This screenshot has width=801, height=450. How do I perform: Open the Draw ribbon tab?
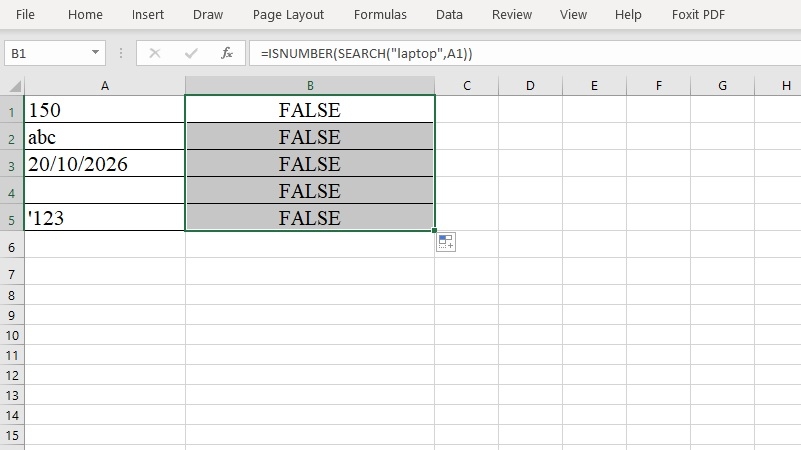coord(208,15)
